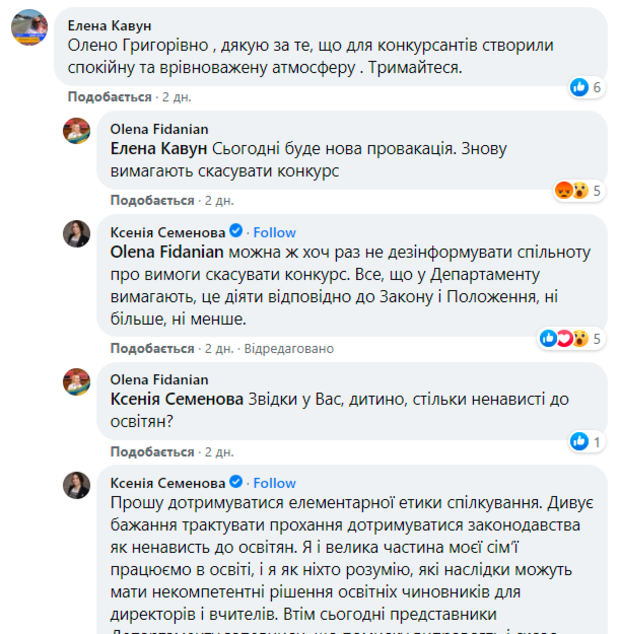
Task: Click verified badge next to first Ксенія Семенова
Action: click(237, 232)
